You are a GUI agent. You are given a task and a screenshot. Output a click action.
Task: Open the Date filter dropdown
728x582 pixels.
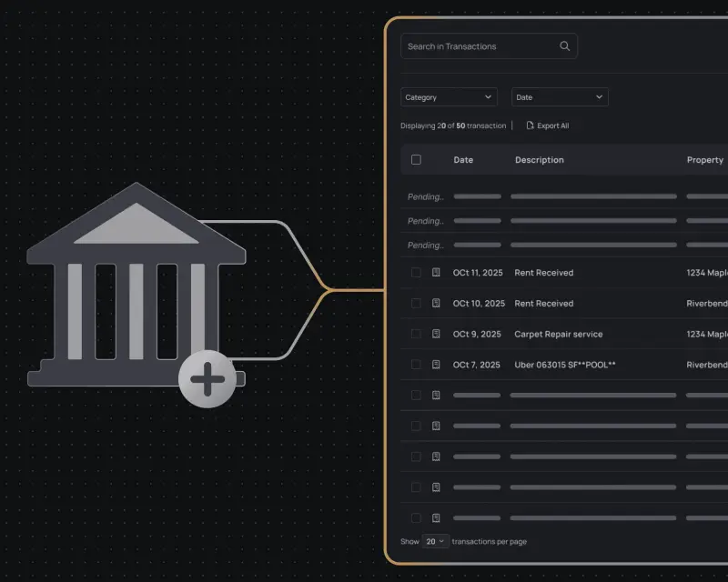pos(560,96)
